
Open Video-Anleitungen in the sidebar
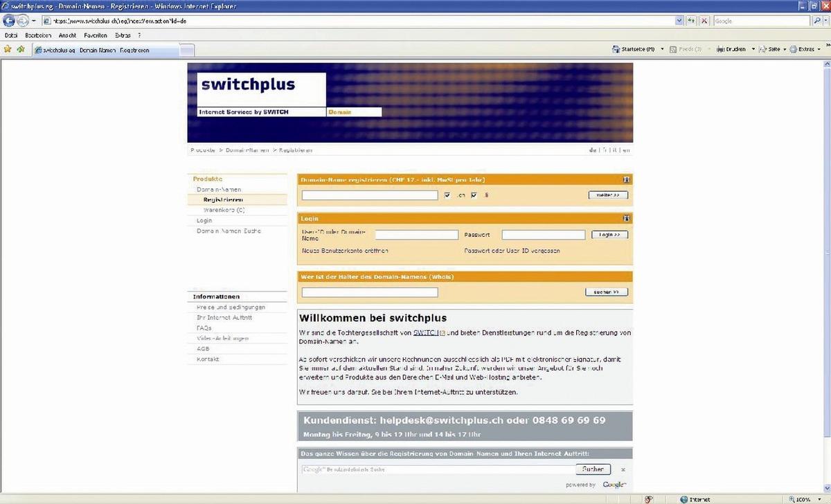point(222,338)
